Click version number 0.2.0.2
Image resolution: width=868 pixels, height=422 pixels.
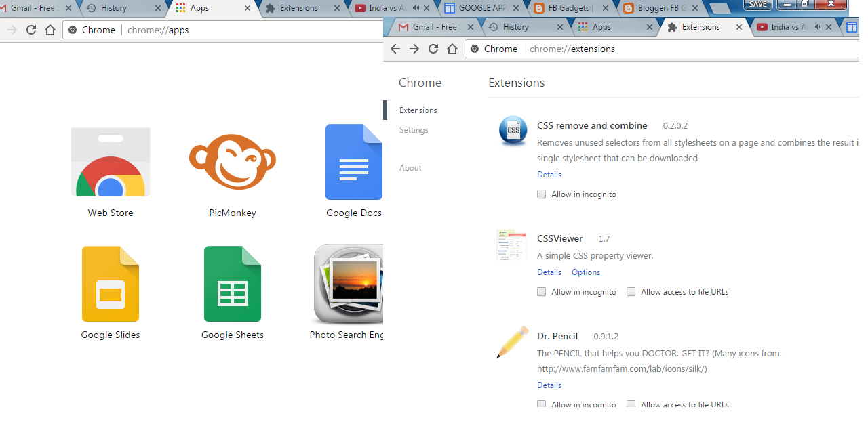tap(675, 126)
